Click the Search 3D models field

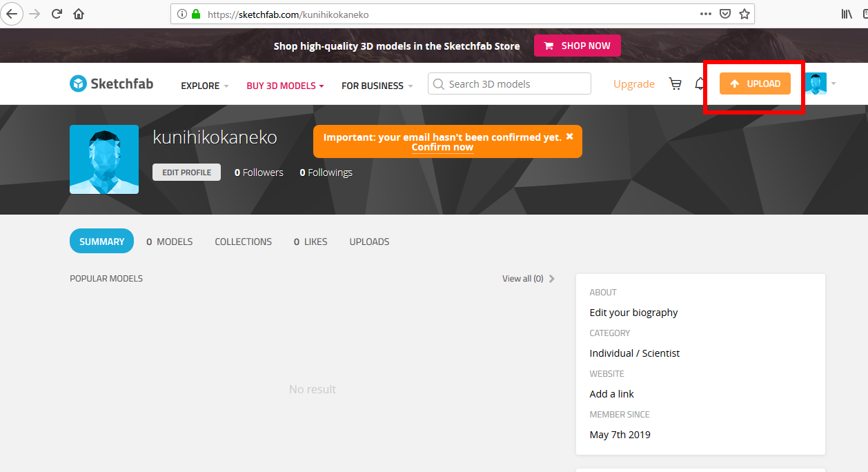509,83
